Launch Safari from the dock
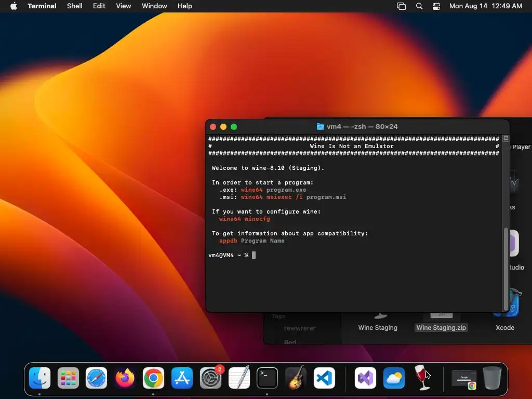 pyautogui.click(x=96, y=378)
